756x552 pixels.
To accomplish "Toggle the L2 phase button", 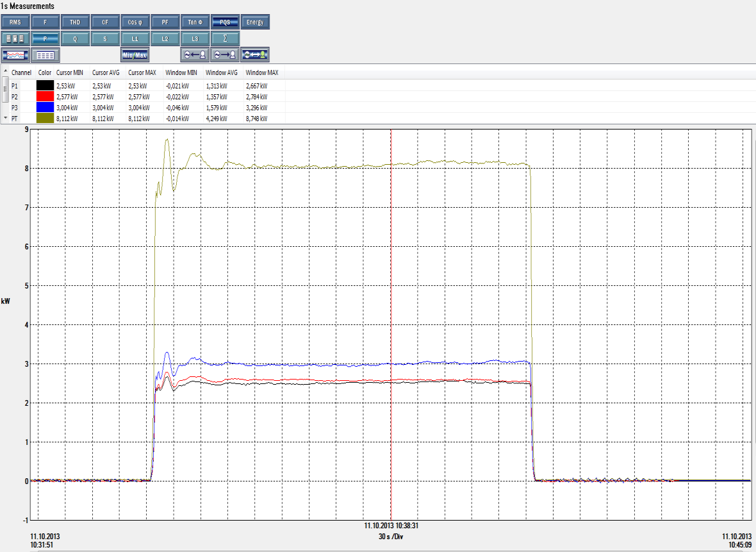I will point(165,38).
